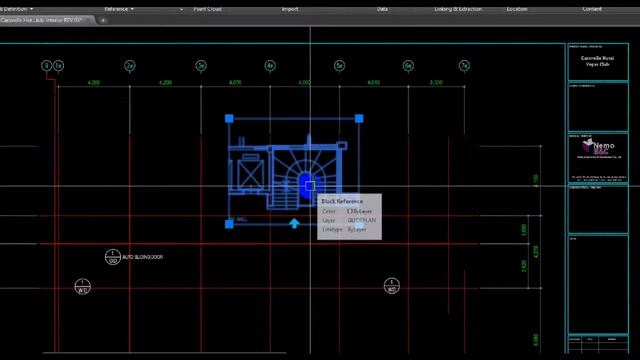Click the center pickbox on the spiral stair

(310, 186)
